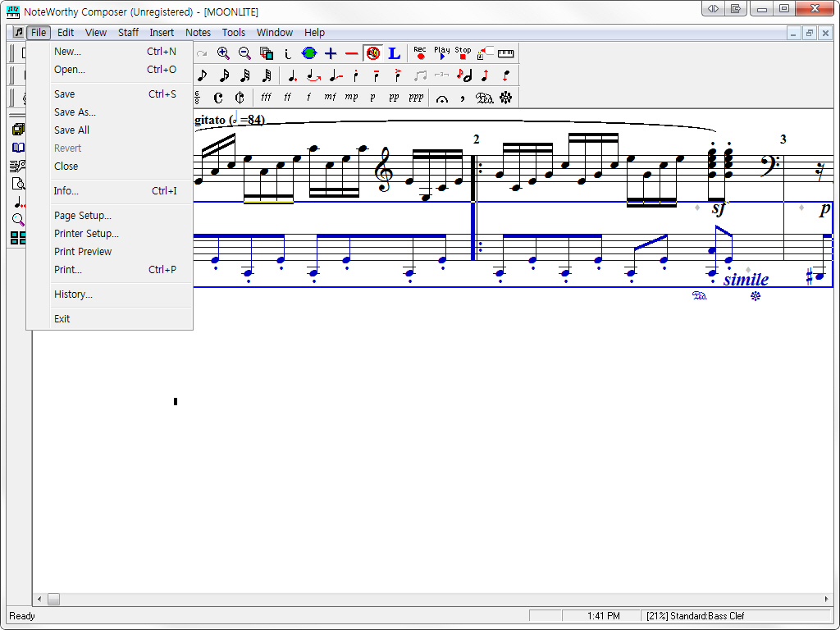Viewport: 840px width, 630px height.
Task: Insert the ff dynamic from the toolbar
Action: point(288,98)
